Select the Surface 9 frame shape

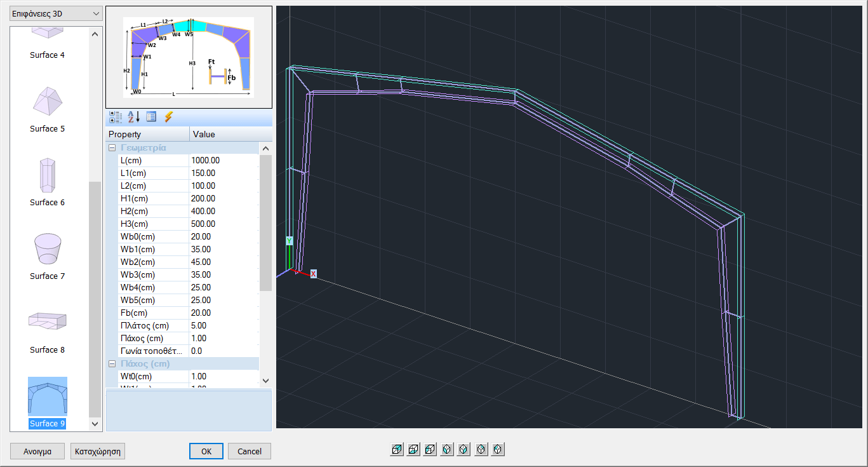pos(48,403)
